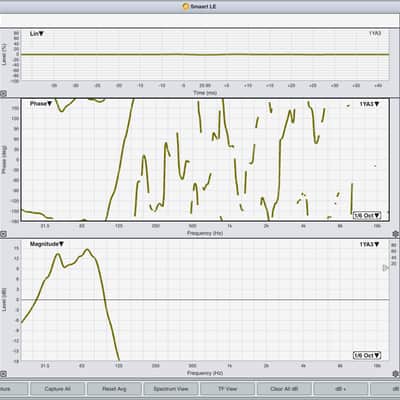This screenshot has width=400, height=400.
Task: Switch to Spectrum View
Action: pyautogui.click(x=171, y=389)
